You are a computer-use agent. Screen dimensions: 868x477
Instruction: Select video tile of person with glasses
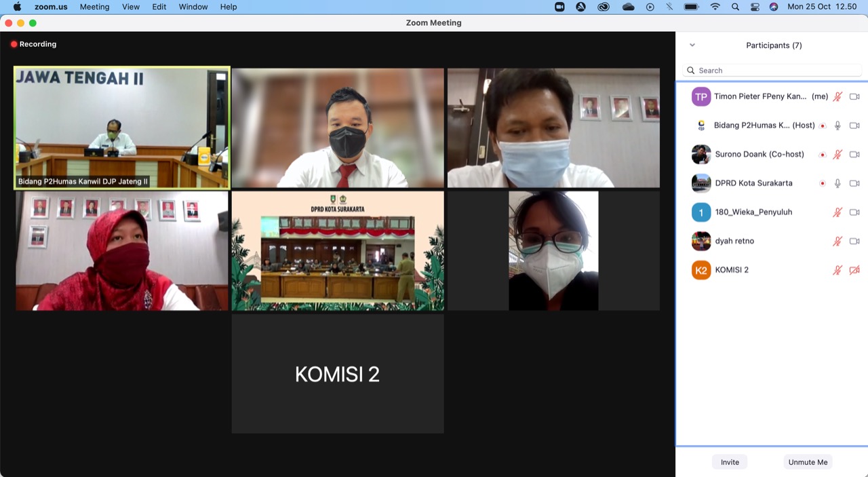pos(553,251)
